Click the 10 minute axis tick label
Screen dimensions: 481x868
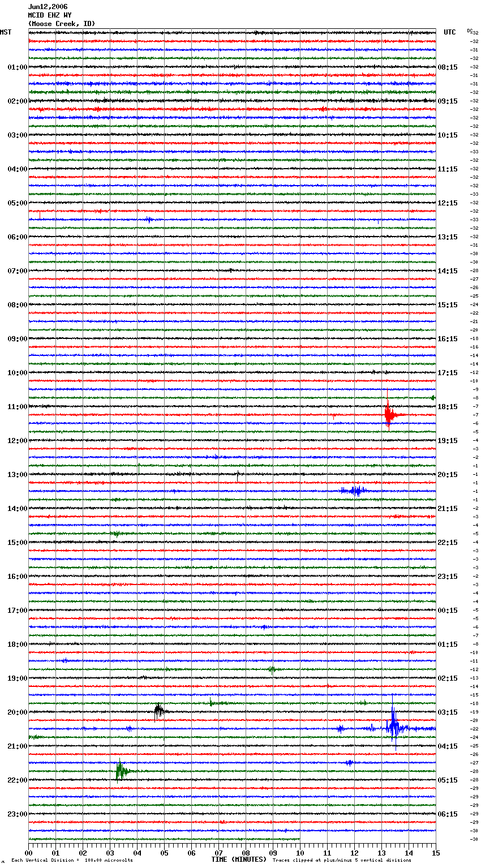[x=300, y=853]
